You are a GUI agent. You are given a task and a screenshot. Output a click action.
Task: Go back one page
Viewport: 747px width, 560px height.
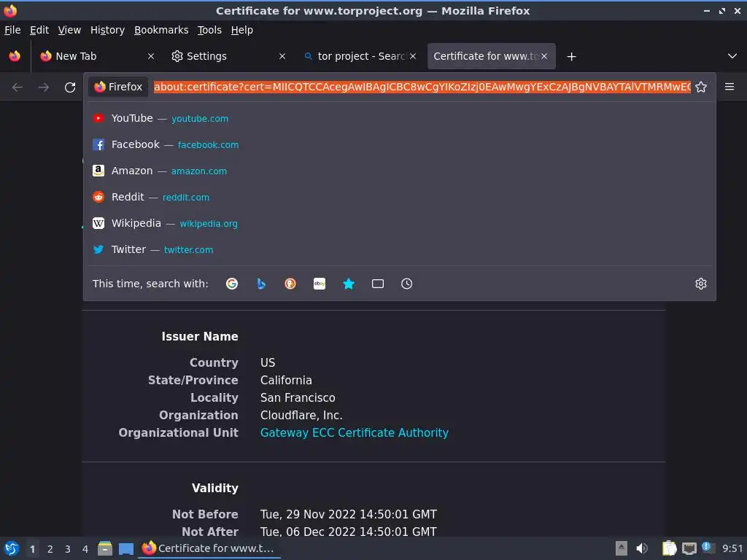point(18,87)
